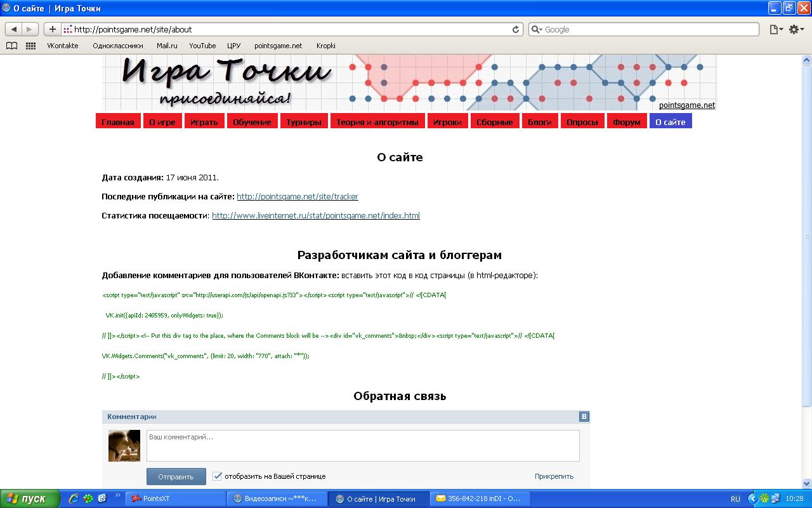Screen dimensions: 812x508
Task: Open the Играть menu tab
Action: click(204, 122)
